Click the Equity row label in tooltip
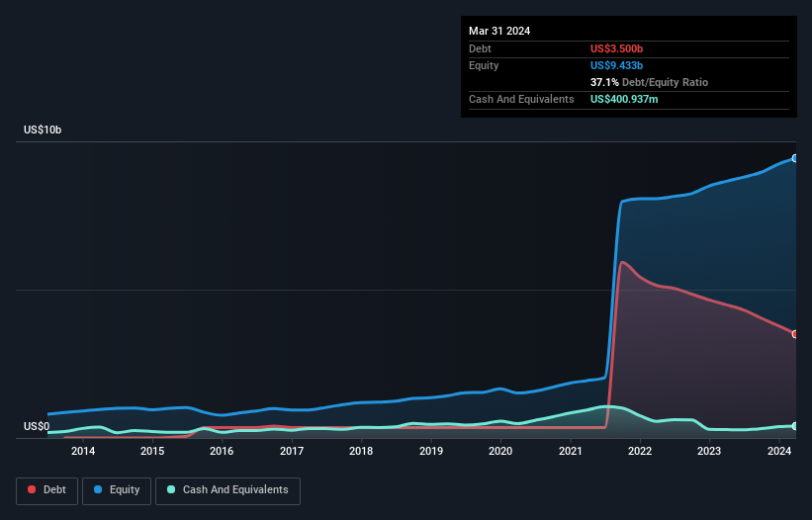 coord(484,65)
